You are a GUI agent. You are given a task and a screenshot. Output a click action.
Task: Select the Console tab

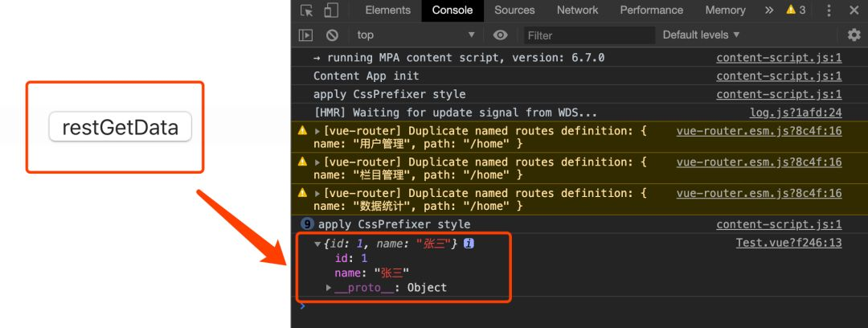pyautogui.click(x=452, y=10)
